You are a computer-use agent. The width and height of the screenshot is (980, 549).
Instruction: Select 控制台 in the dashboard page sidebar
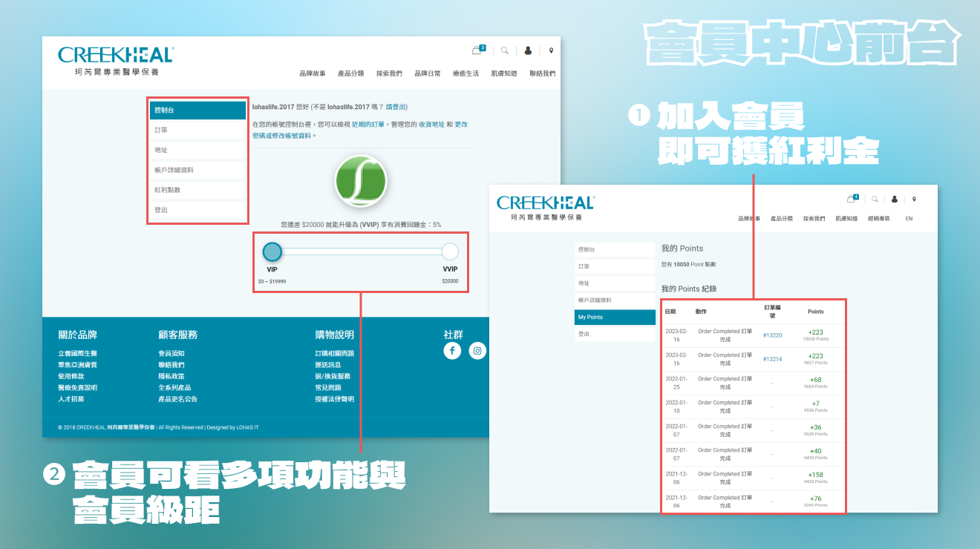197,111
